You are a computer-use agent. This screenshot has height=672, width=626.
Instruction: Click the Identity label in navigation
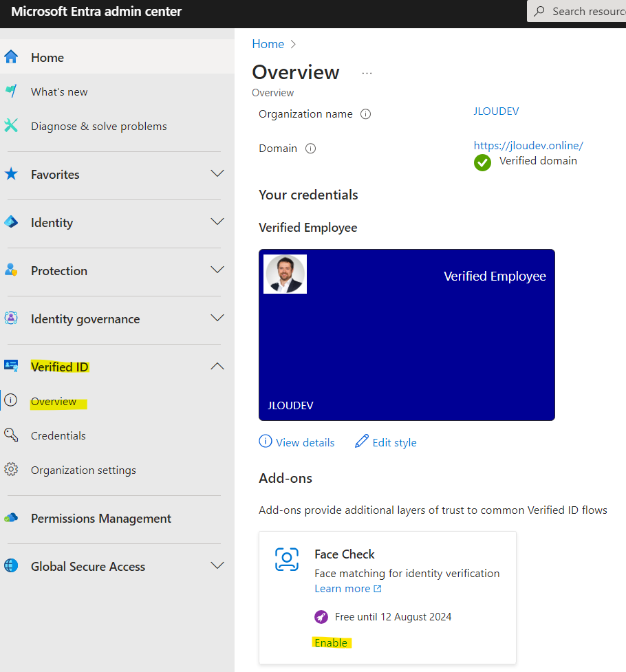52,222
